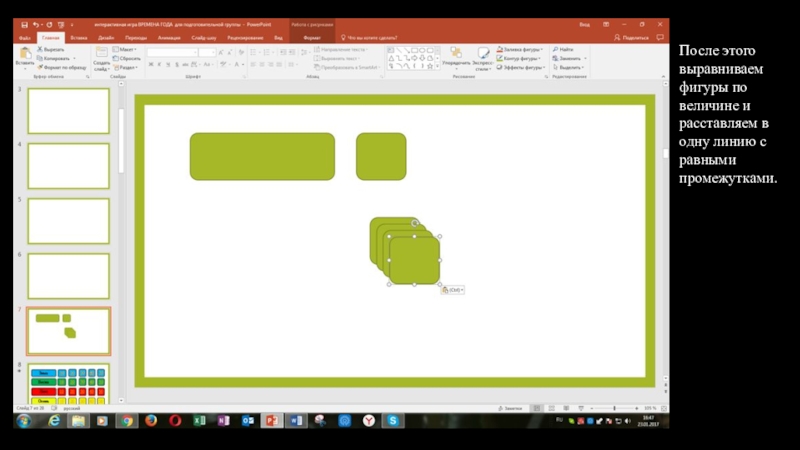Viewport: 800px width, 450px height.
Task: Open the Формат (Format) ribbon tab
Action: click(311, 37)
